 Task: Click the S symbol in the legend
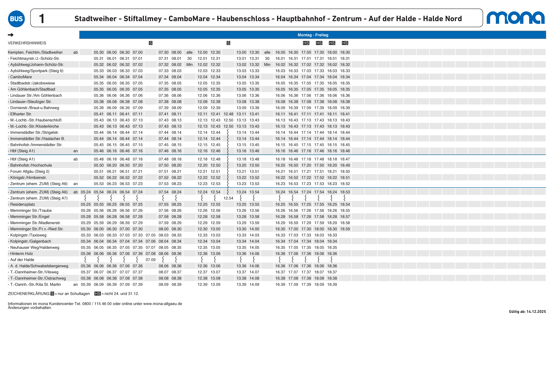52,294
